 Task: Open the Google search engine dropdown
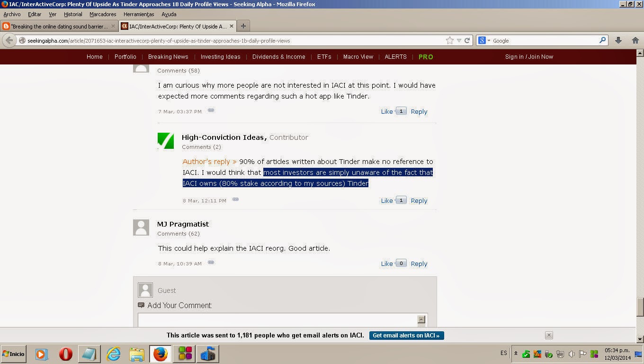[484, 41]
